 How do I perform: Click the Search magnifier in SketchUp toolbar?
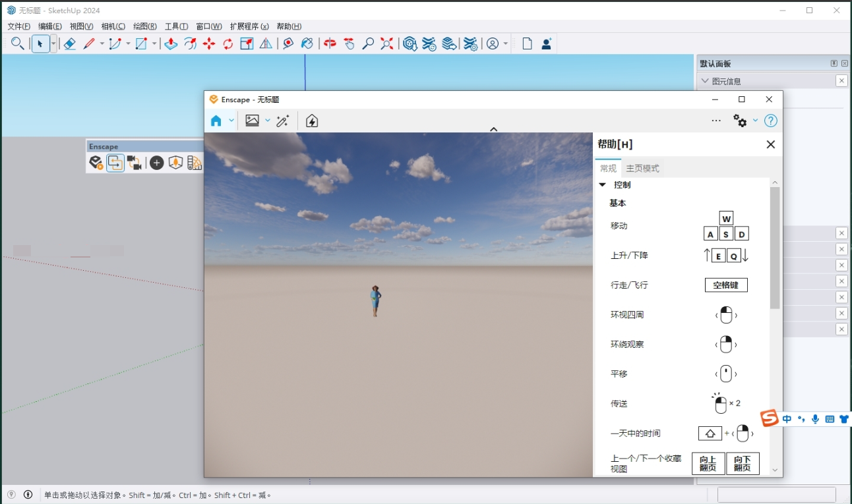pyautogui.click(x=18, y=43)
